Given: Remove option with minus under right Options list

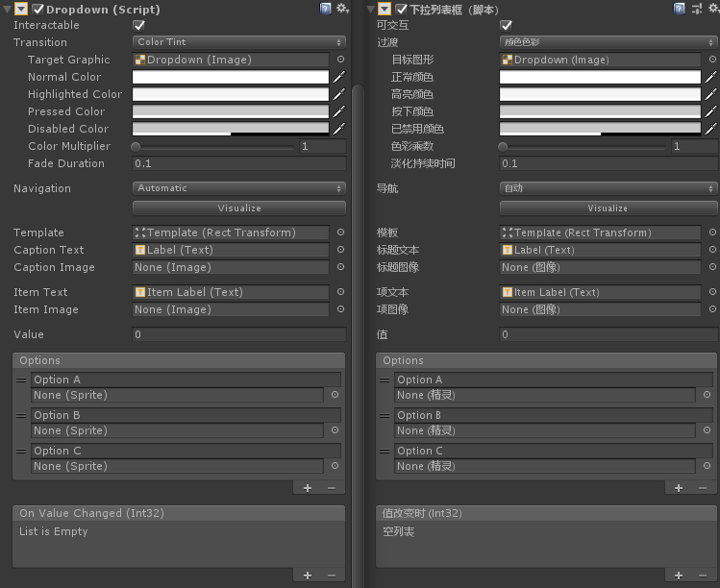Looking at the screenshot, I should (703, 488).
